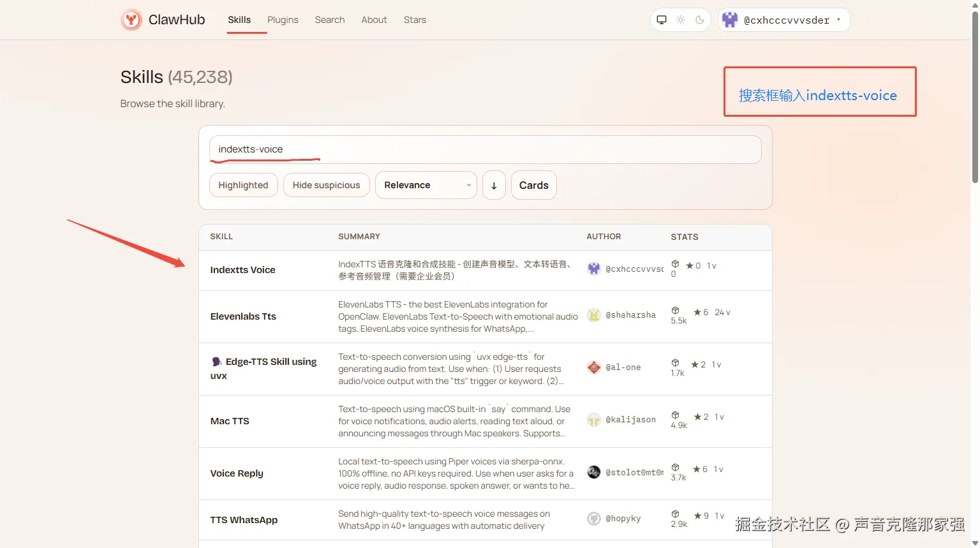Click the 'Browse the skill library.' text
980x548 pixels.
[x=173, y=103]
